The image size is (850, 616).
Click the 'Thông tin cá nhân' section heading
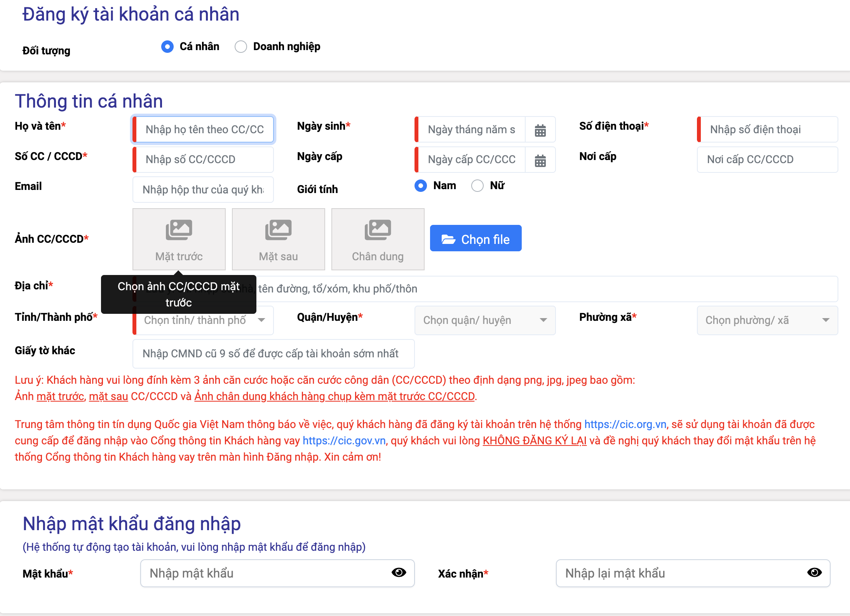point(89,101)
